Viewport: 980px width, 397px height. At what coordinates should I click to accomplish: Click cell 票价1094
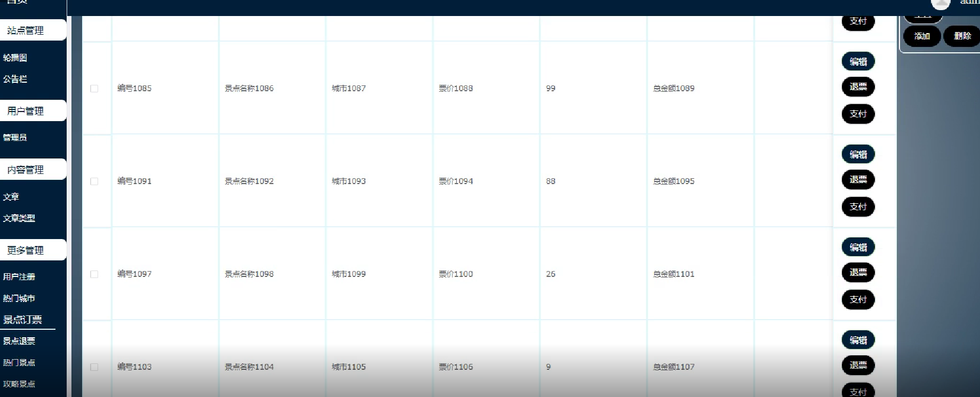456,181
